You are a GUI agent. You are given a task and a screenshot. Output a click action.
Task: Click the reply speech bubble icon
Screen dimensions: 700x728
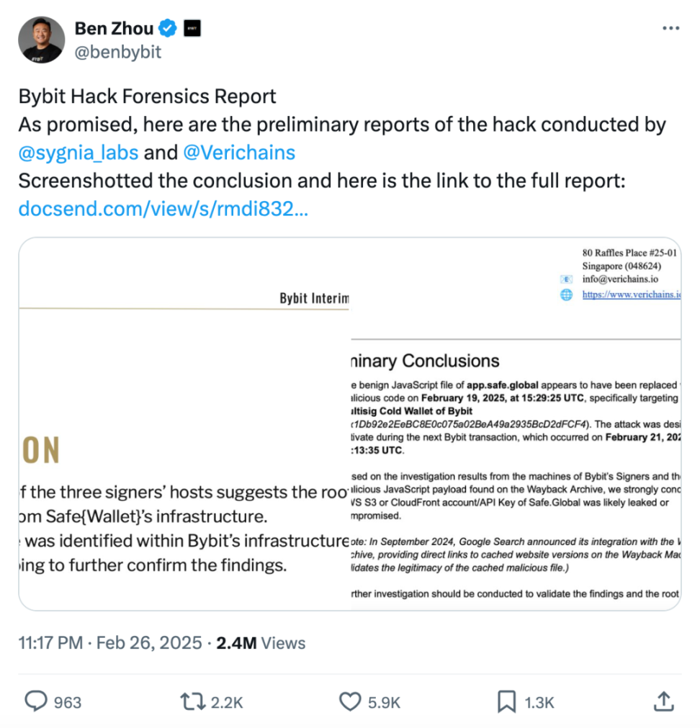point(35,701)
